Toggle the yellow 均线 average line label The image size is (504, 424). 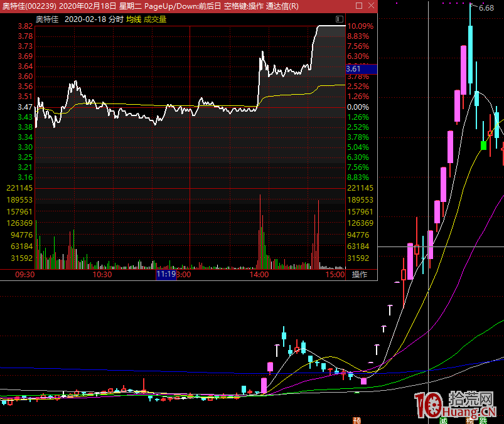tap(133, 19)
